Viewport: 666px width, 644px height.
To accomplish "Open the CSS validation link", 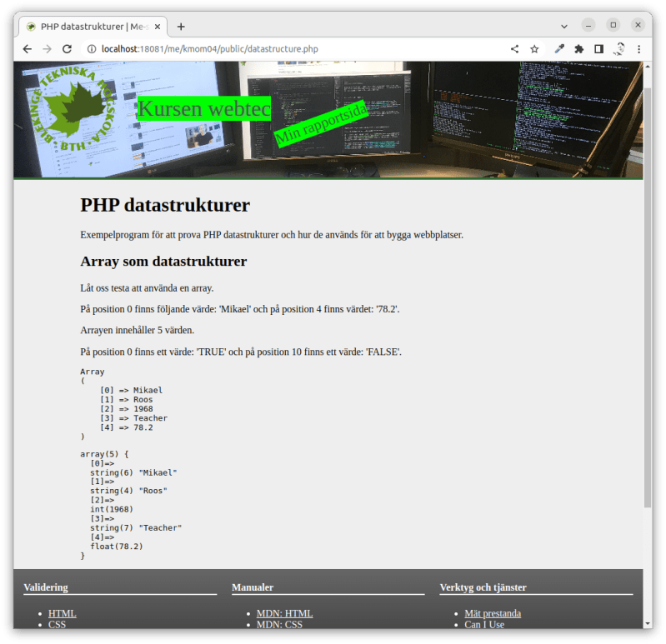I will (x=57, y=624).
